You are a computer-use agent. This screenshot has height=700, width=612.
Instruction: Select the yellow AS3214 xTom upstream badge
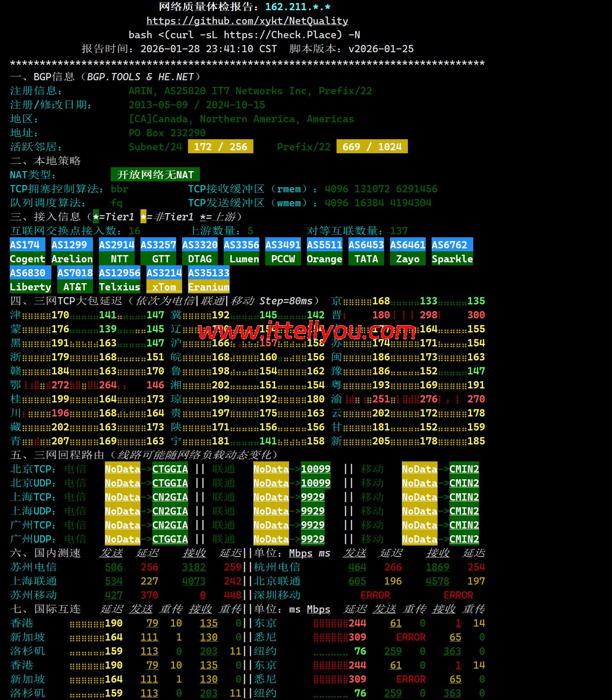pos(164,280)
